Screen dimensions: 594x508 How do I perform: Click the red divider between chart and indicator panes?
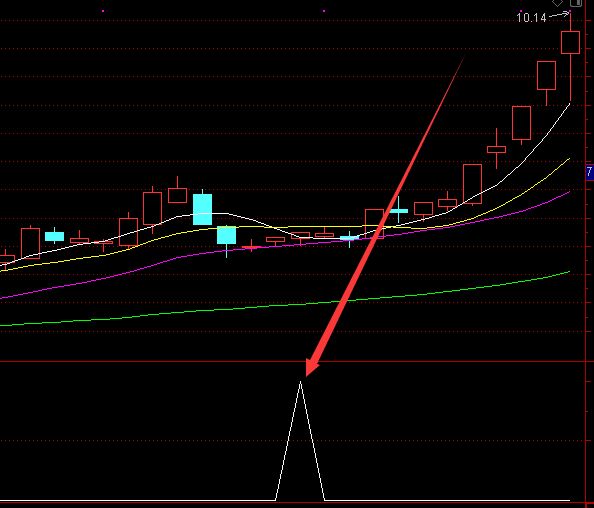[x=297, y=361]
